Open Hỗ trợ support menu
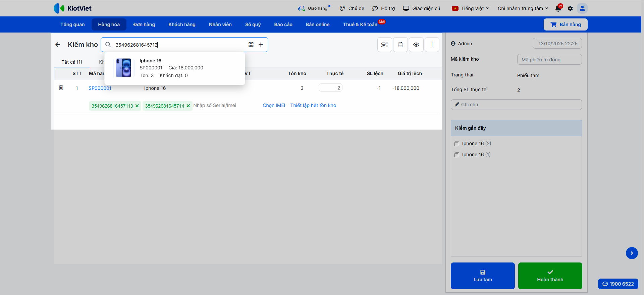 tap(383, 8)
